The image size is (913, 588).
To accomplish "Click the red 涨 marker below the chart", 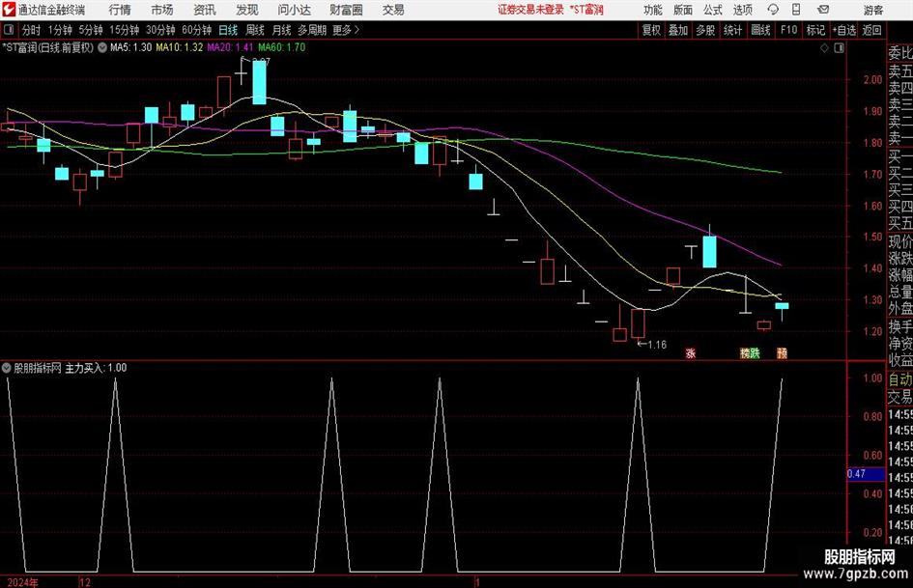I will (691, 353).
